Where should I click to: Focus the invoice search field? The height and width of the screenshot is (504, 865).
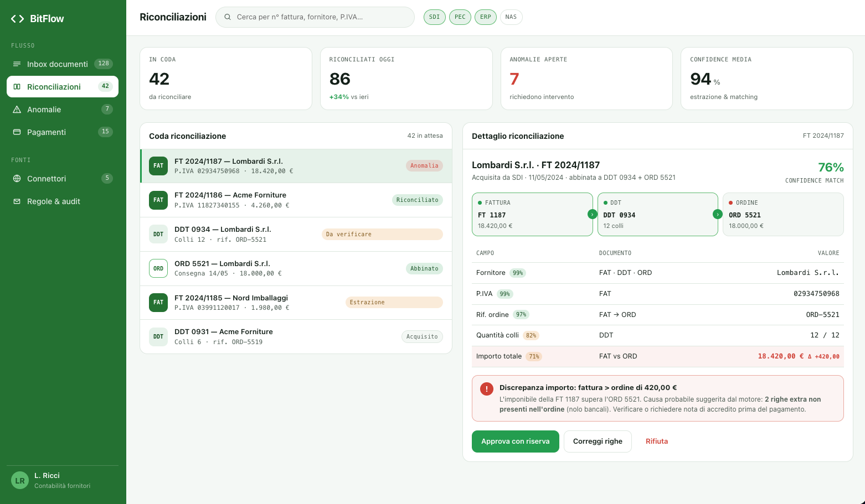(315, 17)
